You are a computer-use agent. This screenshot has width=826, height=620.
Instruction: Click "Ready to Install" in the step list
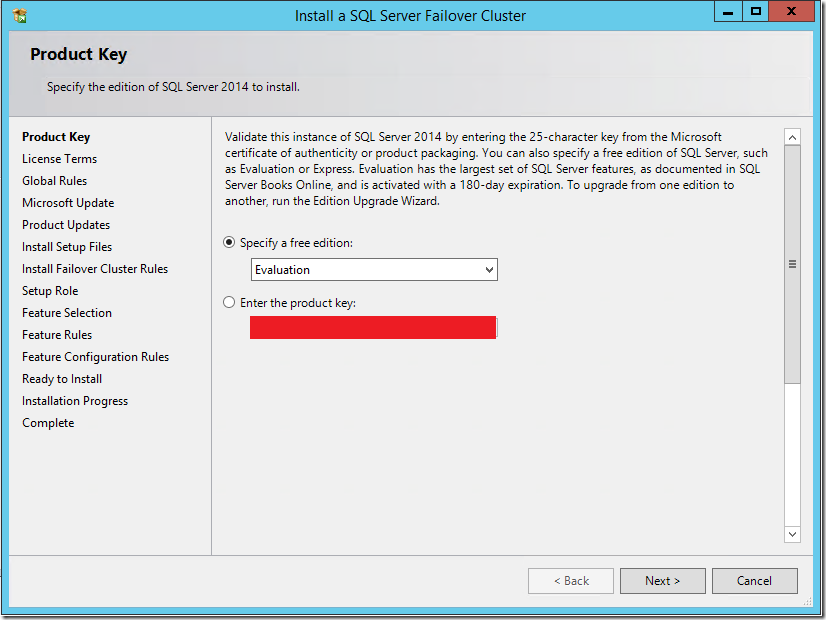(62, 379)
